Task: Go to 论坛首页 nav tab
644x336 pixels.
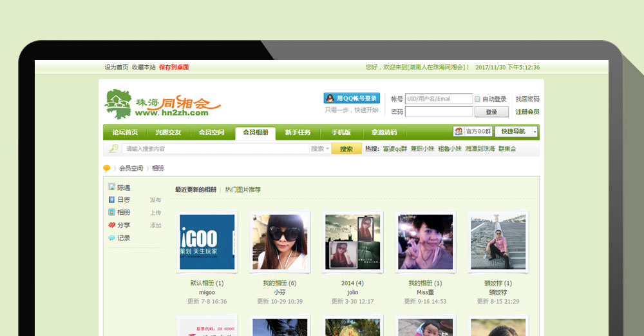Action: pyautogui.click(x=125, y=132)
